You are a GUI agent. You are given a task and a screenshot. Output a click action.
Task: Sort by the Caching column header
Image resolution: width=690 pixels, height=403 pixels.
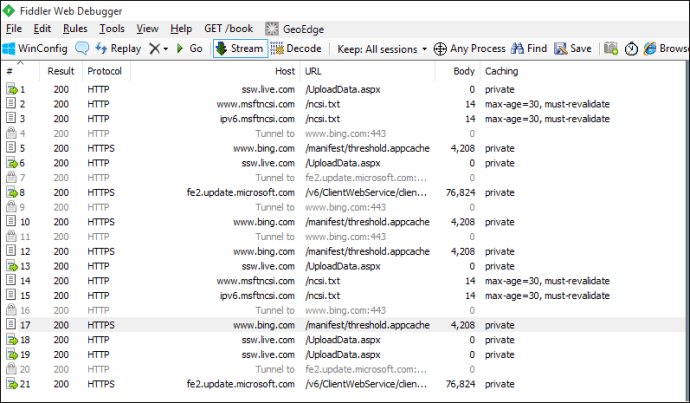point(502,71)
